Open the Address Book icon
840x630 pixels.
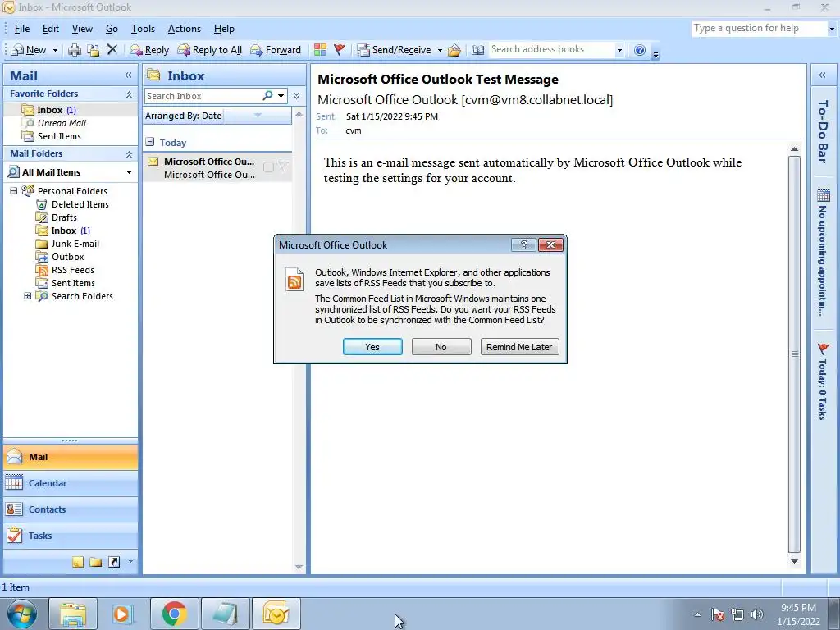478,50
